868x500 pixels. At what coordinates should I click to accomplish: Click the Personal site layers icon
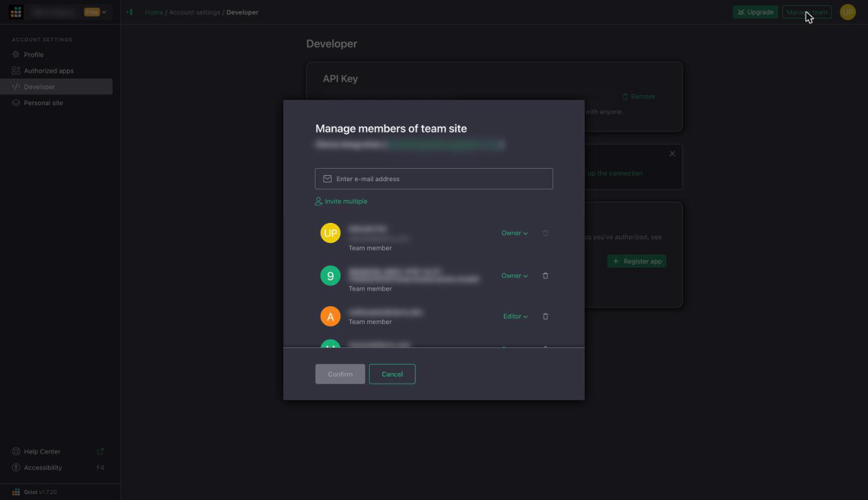16,103
